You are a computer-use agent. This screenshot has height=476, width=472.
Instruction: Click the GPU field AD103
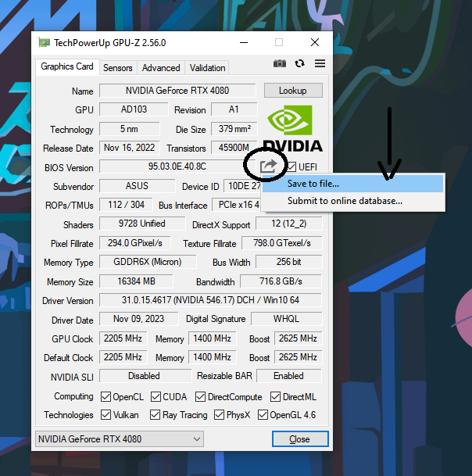134,109
